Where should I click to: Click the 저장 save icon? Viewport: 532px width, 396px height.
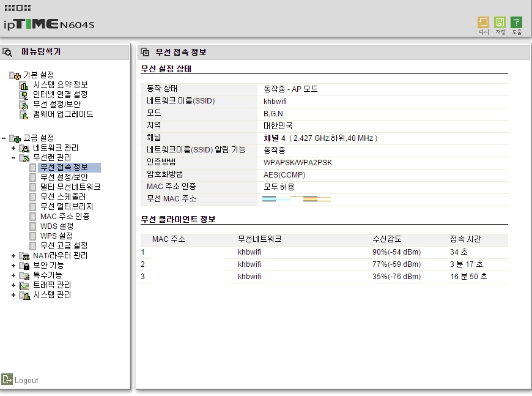500,23
